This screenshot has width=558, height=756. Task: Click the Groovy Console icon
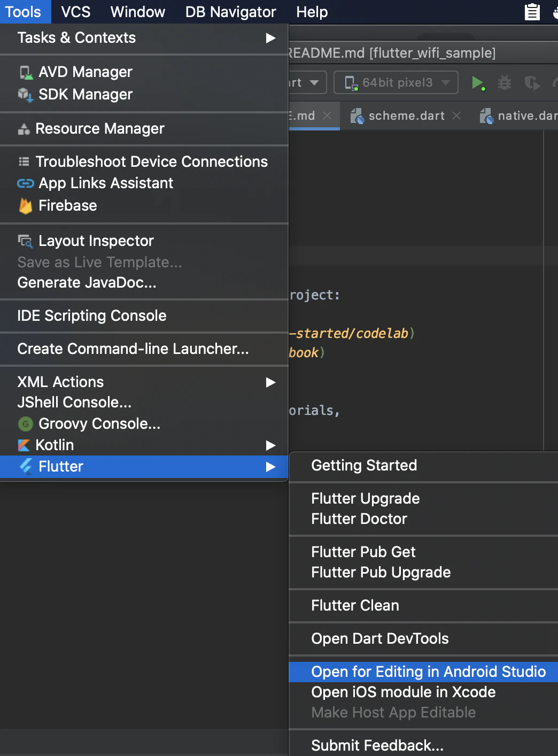click(25, 424)
